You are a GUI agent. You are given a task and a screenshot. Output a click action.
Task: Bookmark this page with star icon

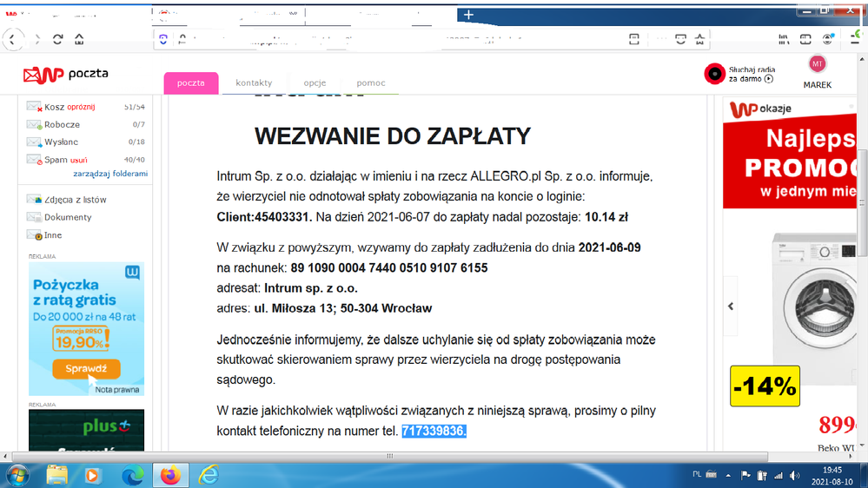[699, 39]
